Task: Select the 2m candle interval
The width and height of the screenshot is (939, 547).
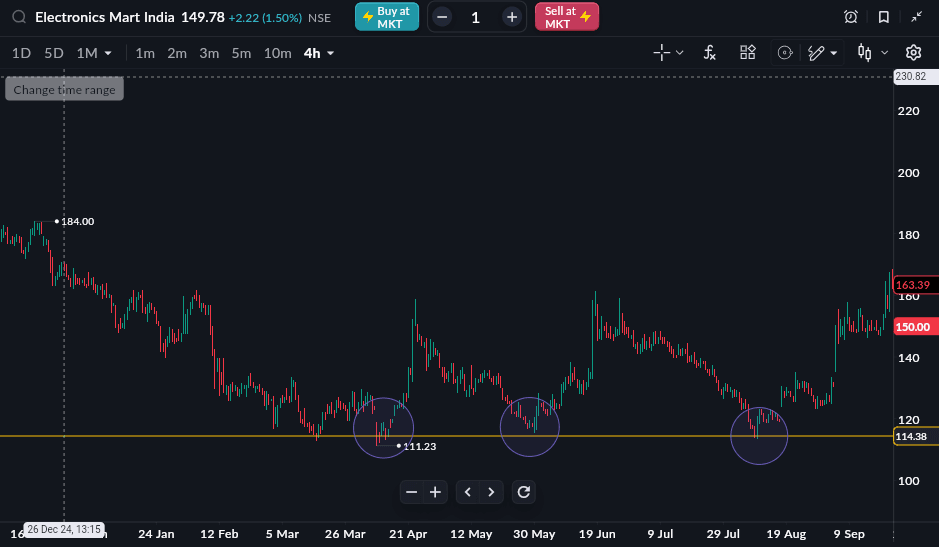Action: (177, 53)
